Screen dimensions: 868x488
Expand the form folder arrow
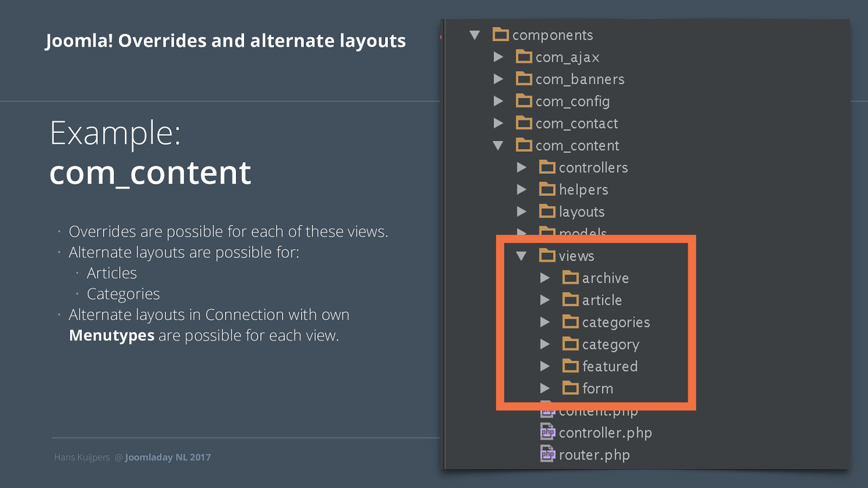tap(545, 389)
